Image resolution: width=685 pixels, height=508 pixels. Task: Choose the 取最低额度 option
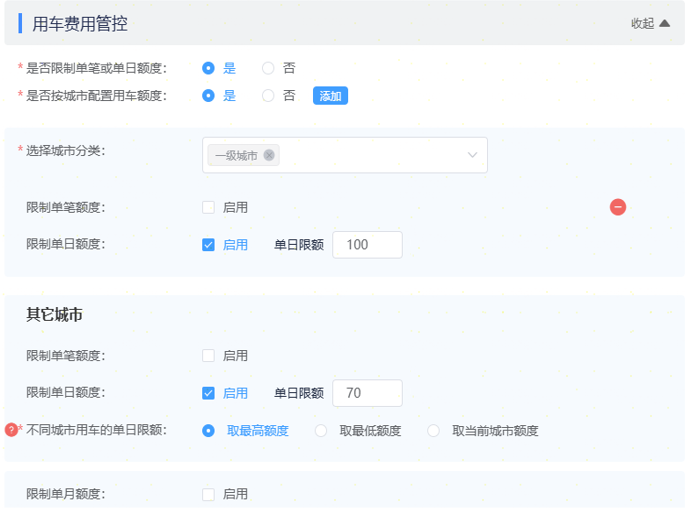coord(321,431)
